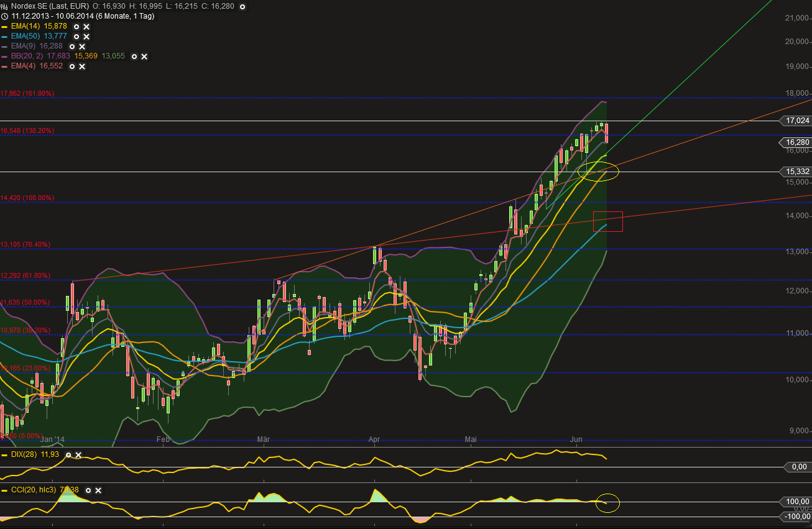
Task: Click the 21,000 price axis label
Action: 798,18
